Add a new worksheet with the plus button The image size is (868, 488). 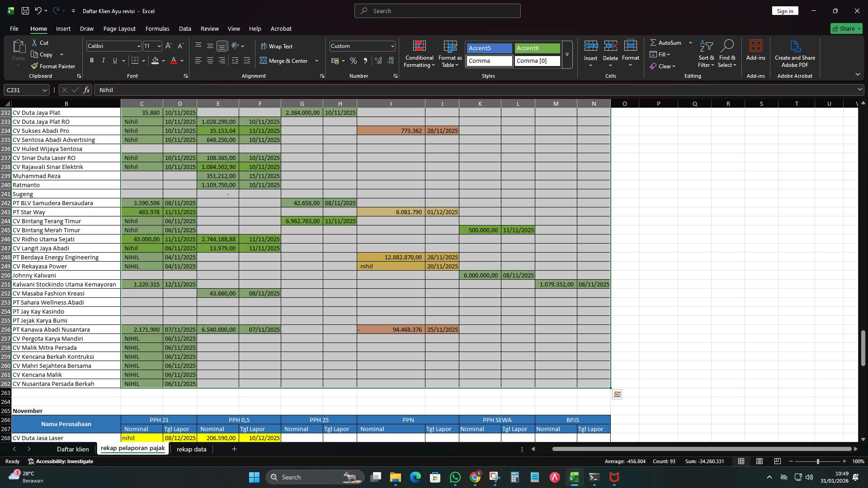pyautogui.click(x=234, y=449)
